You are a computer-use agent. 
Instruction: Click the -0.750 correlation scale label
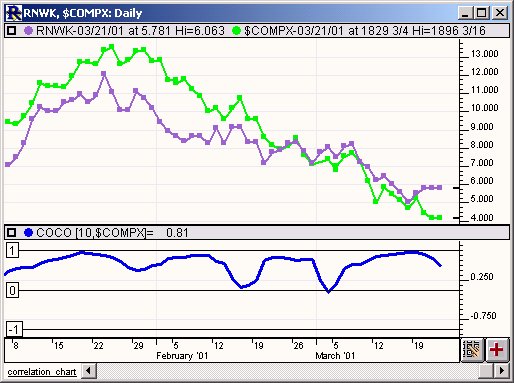(483, 316)
